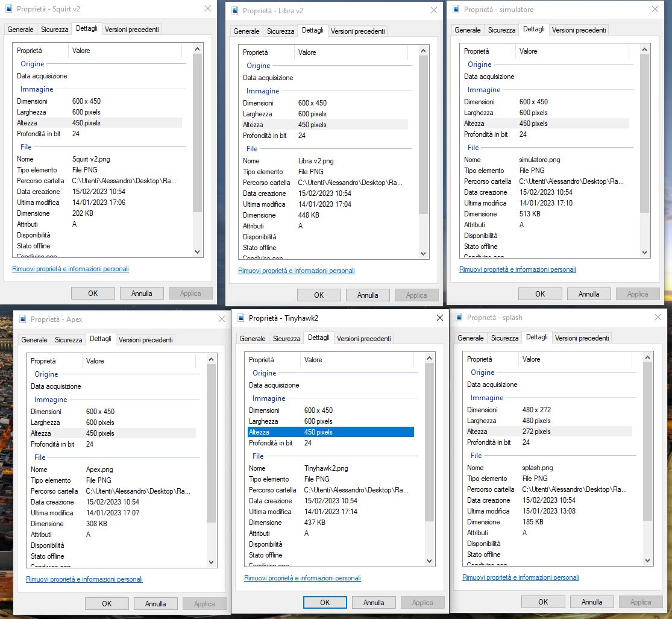This screenshot has height=619, width=672.
Task: Click the Libra v2 dialog title icon
Action: coord(234,10)
